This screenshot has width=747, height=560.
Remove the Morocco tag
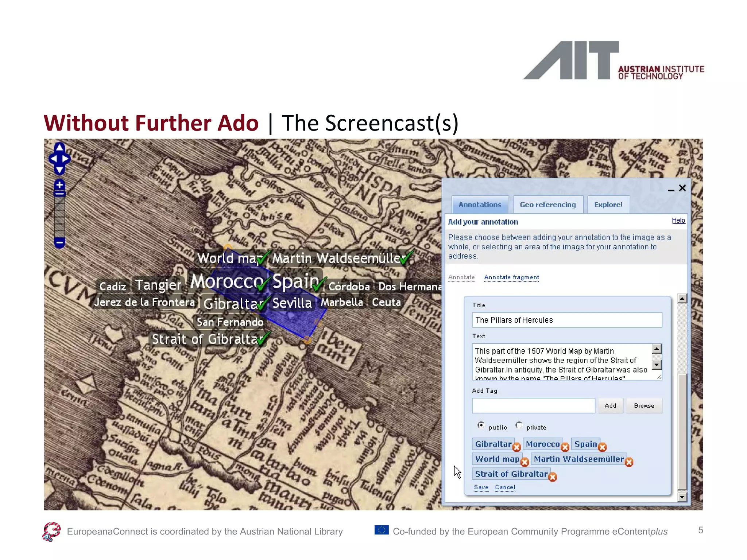point(565,447)
